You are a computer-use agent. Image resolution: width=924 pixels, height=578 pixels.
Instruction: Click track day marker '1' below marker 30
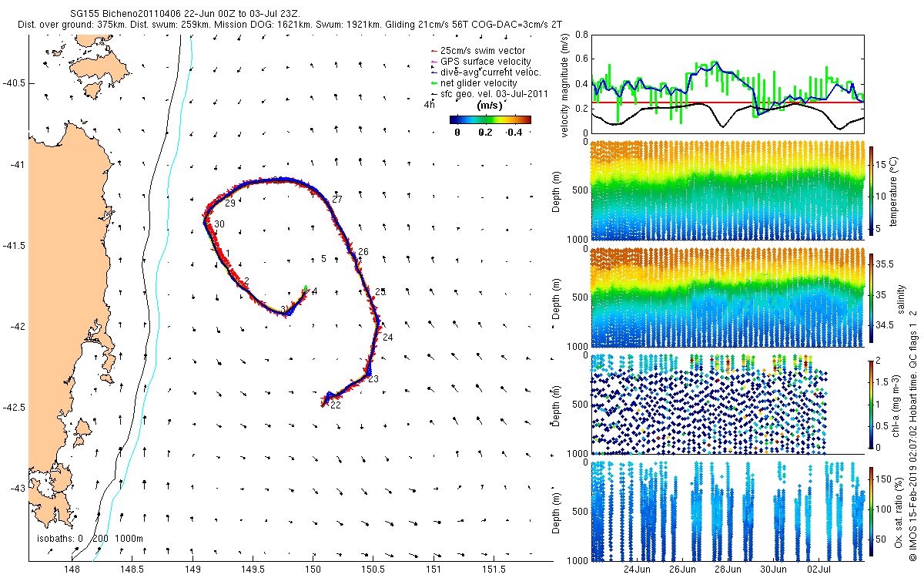(x=229, y=254)
